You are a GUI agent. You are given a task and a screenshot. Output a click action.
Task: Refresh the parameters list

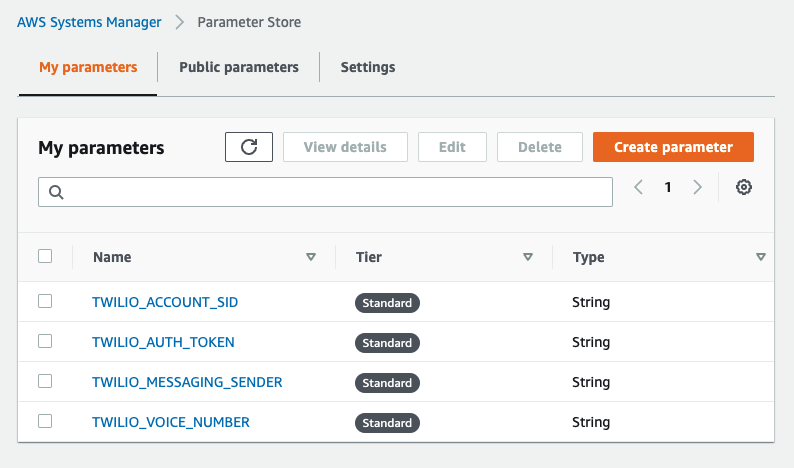(249, 147)
